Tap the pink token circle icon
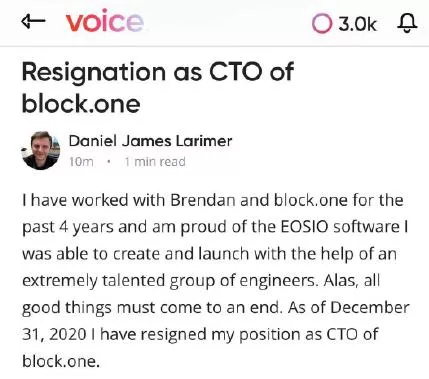 (x=322, y=24)
